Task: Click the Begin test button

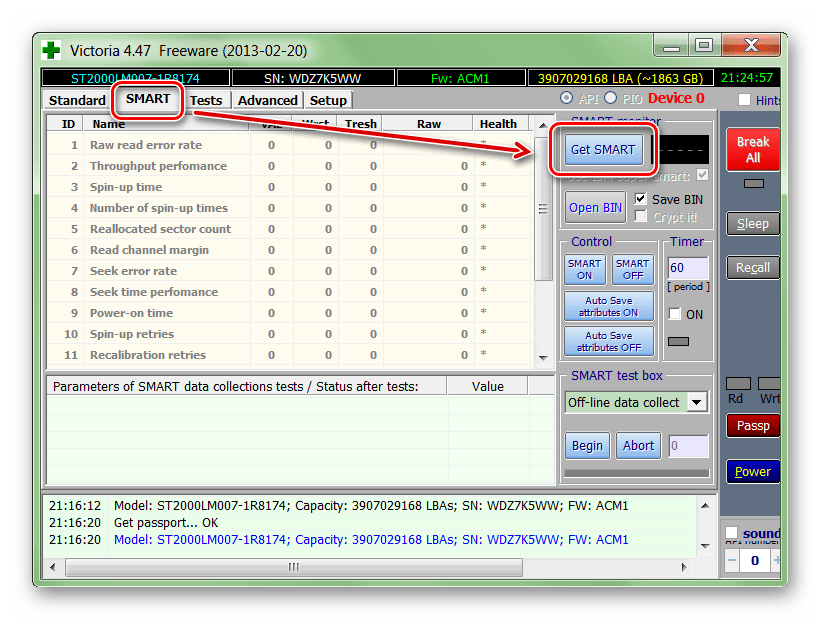Action: tap(587, 446)
